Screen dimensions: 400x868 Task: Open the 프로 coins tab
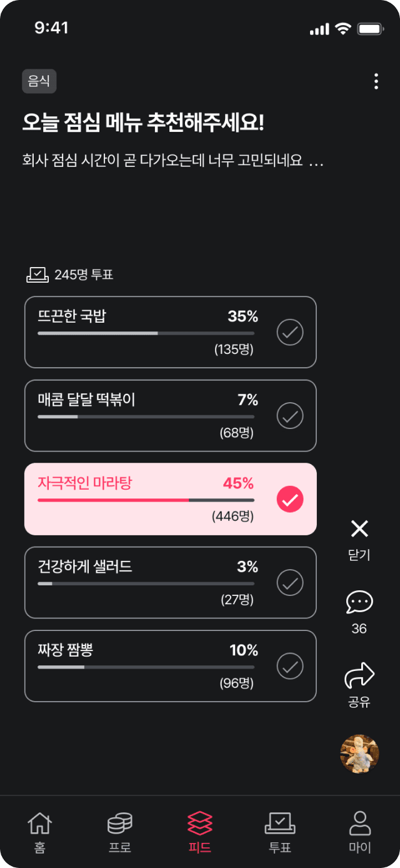(x=119, y=832)
